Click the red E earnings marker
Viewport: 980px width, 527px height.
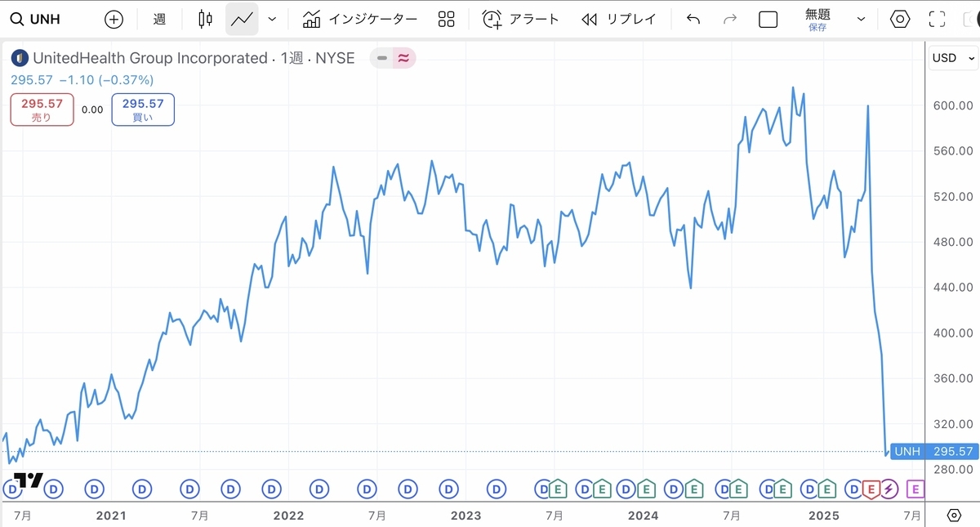tap(870, 489)
